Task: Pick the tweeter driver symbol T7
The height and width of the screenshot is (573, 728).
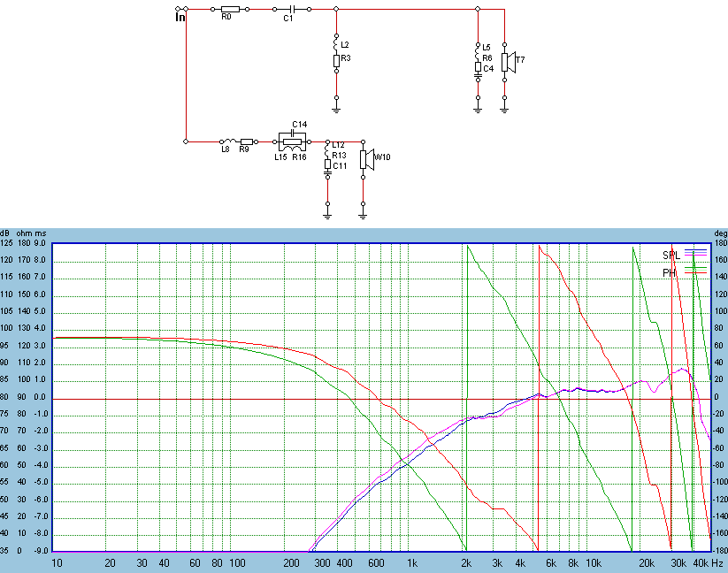Action: [507, 62]
